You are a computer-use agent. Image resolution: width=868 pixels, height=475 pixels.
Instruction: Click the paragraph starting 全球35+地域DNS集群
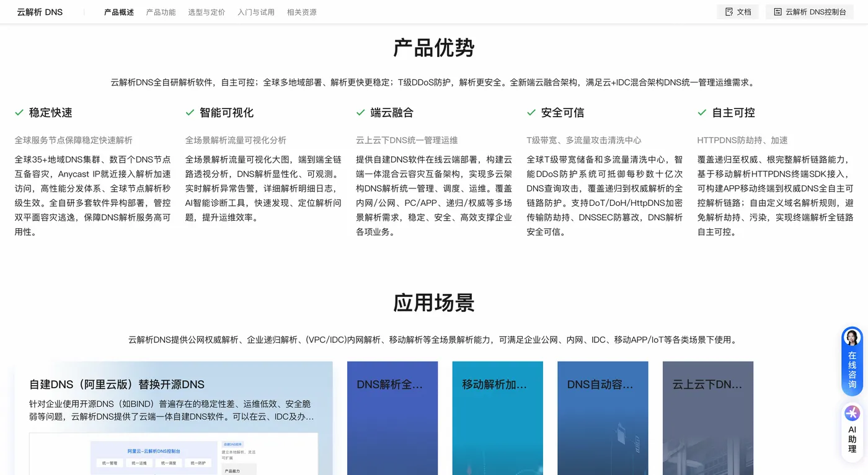coord(93,196)
